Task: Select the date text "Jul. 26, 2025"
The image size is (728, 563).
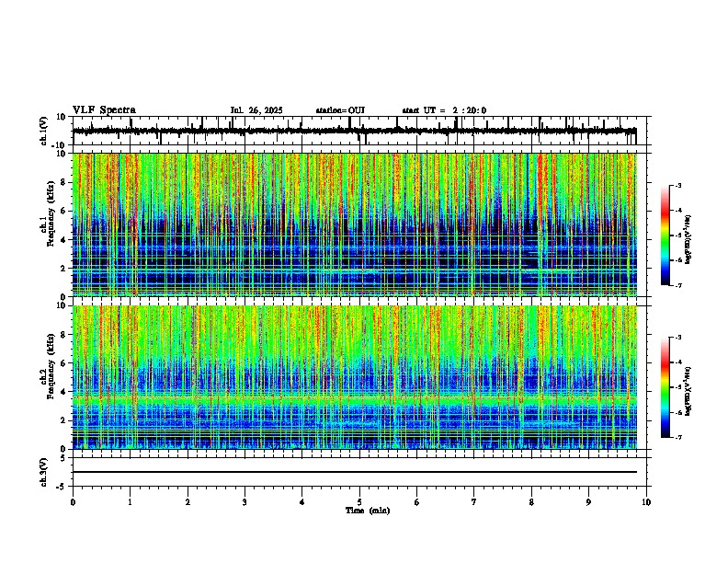Action: point(256,110)
